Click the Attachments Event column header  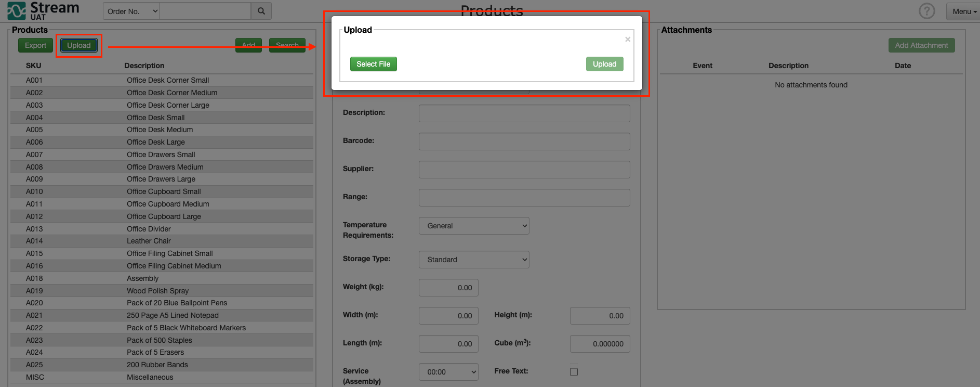(703, 66)
